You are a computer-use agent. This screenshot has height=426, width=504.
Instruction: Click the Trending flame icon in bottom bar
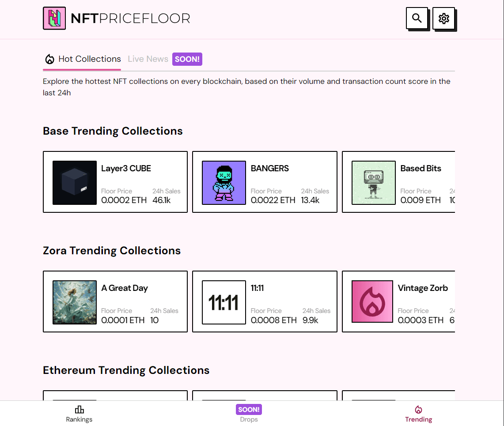coord(418,410)
